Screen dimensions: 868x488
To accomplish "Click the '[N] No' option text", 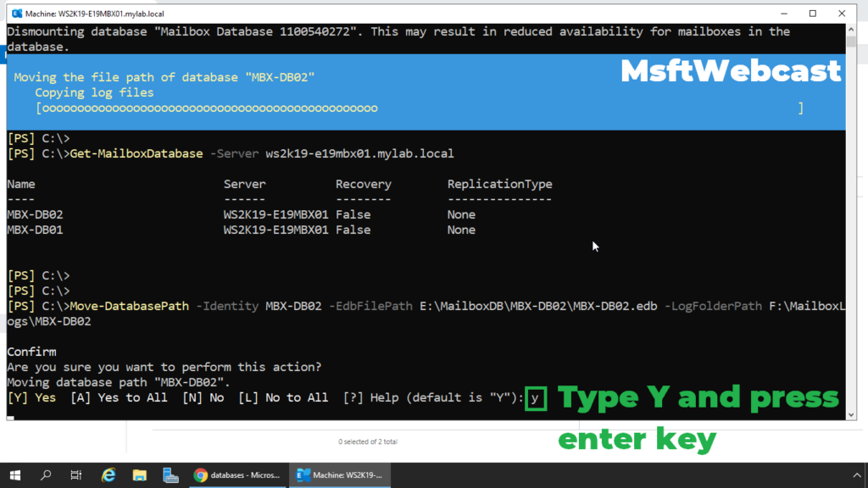I will [x=203, y=398].
